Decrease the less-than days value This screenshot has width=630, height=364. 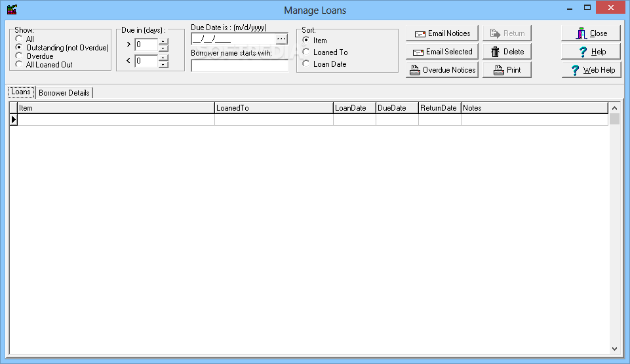(x=163, y=65)
